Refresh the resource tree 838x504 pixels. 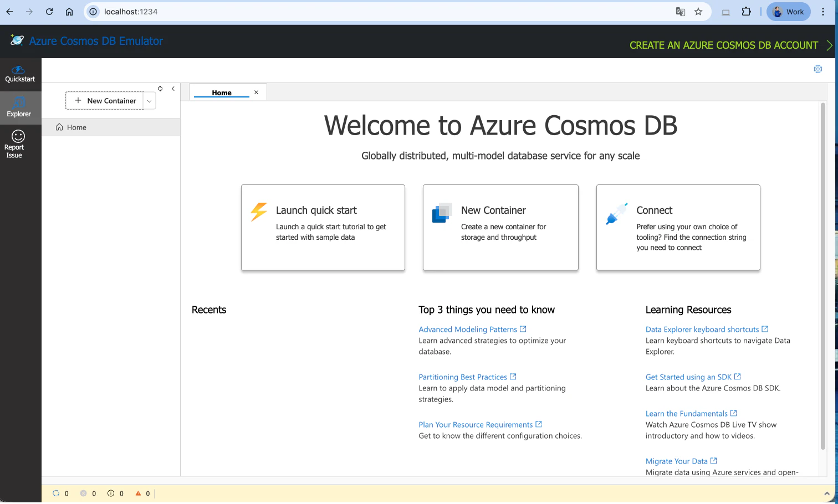tap(160, 89)
